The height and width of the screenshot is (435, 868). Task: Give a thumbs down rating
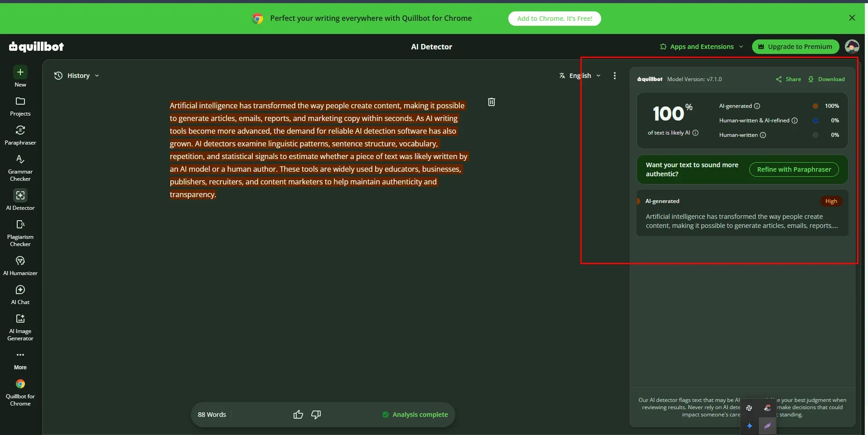[x=316, y=415]
